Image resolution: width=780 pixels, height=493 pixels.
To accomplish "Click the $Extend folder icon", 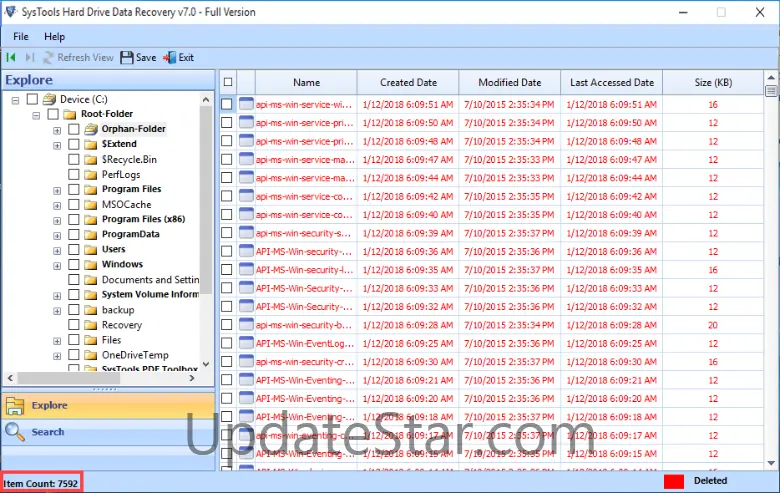I will point(91,144).
